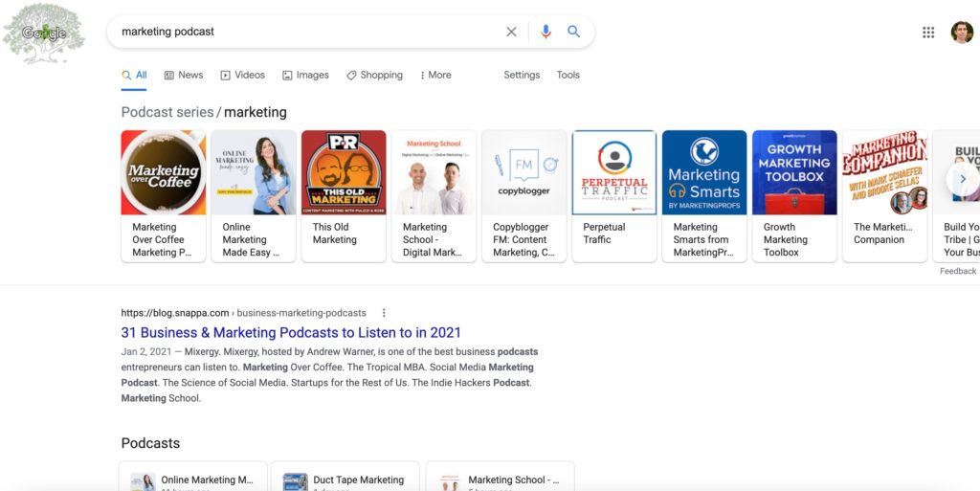Switch to the Shopping tab
The image size is (980, 491).
[374, 75]
